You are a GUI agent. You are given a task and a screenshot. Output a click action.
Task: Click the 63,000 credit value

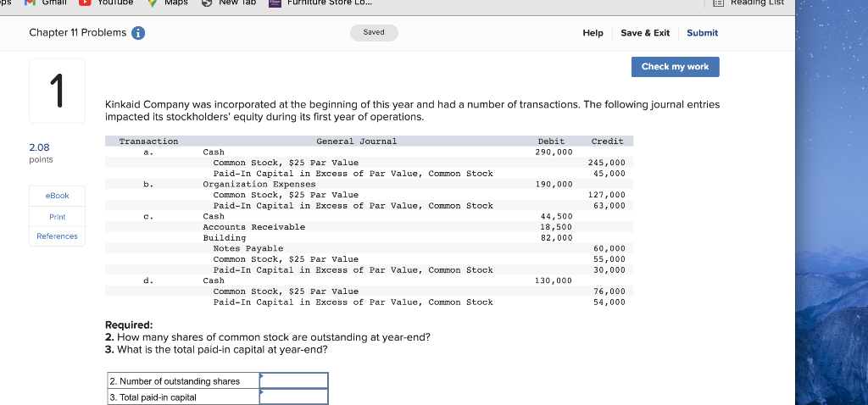[609, 205]
